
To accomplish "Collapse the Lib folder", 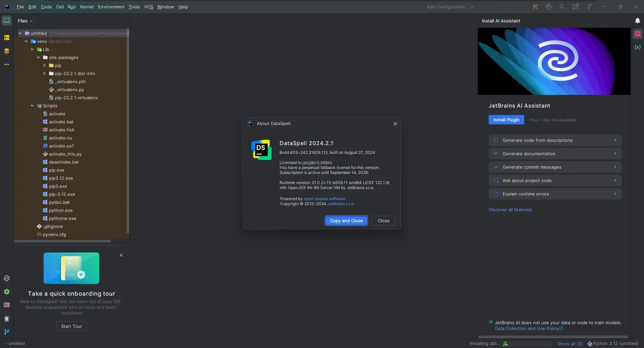I will [32, 49].
